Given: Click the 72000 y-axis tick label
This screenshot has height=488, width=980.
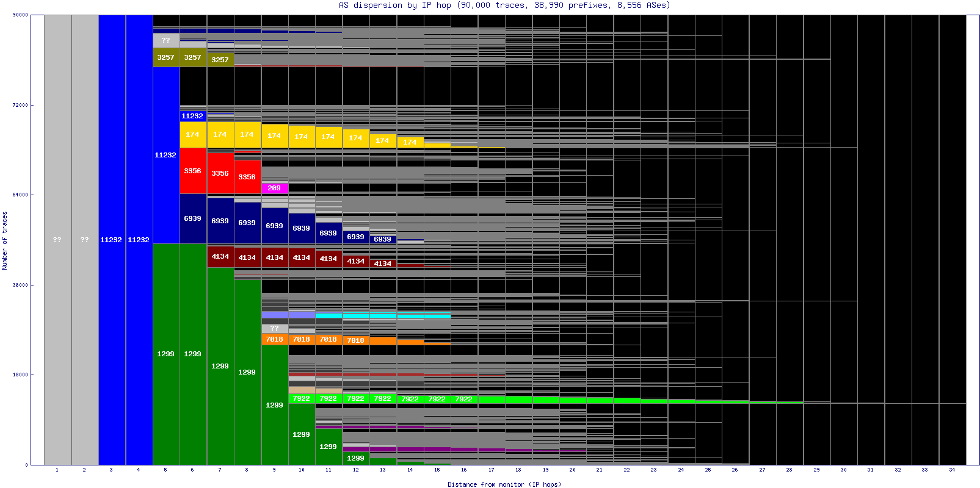Looking at the screenshot, I should [20, 105].
